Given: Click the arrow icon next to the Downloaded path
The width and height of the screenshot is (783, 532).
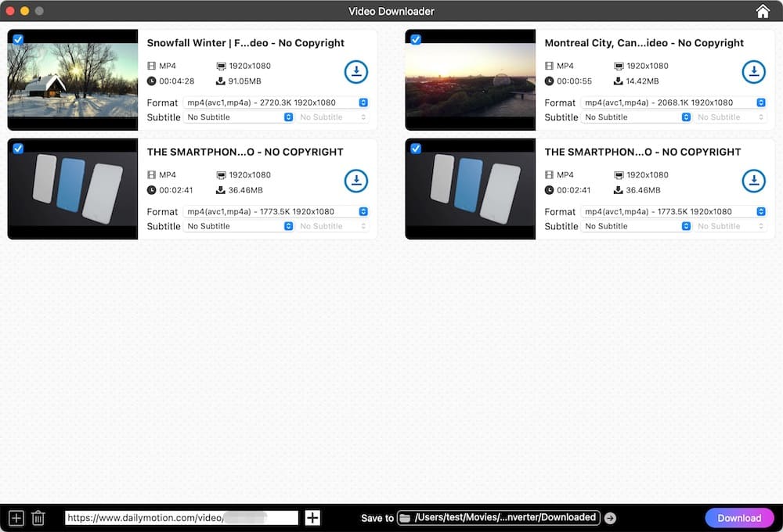Looking at the screenshot, I should 610,517.
